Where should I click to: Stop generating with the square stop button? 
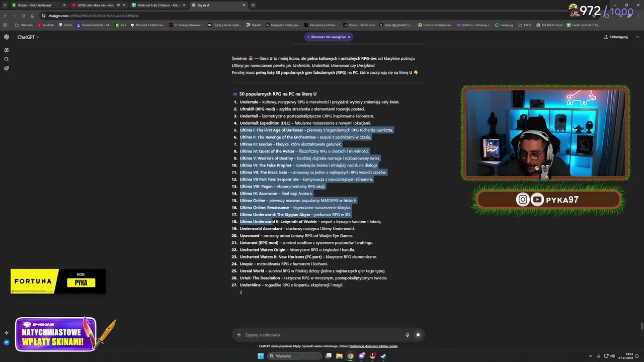tap(418, 335)
